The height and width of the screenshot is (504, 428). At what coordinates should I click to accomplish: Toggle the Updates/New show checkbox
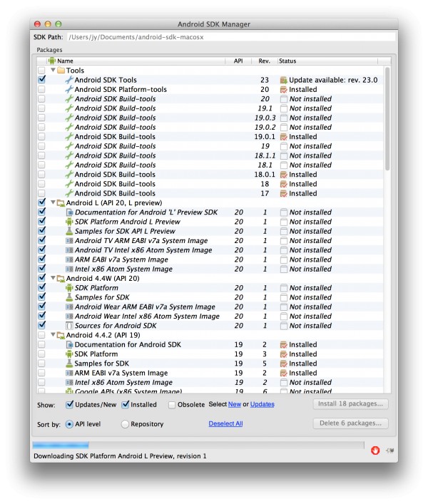pyautogui.click(x=69, y=404)
